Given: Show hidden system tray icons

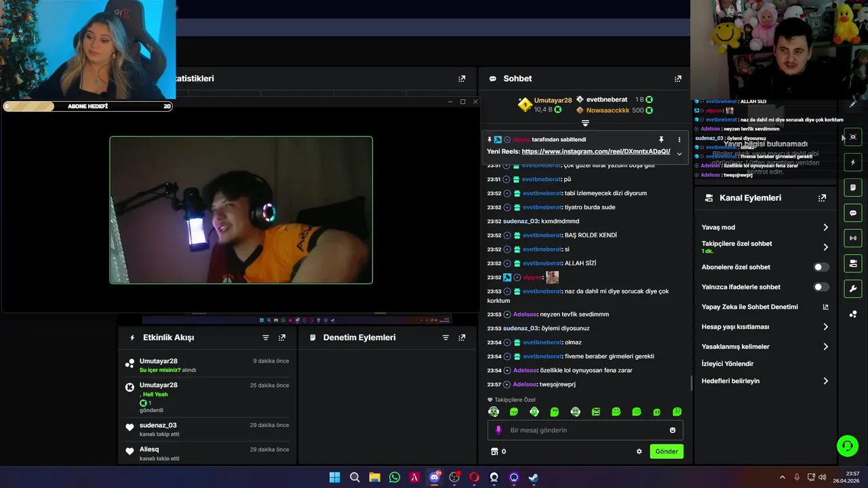Looking at the screenshot, I should pyautogui.click(x=782, y=477).
